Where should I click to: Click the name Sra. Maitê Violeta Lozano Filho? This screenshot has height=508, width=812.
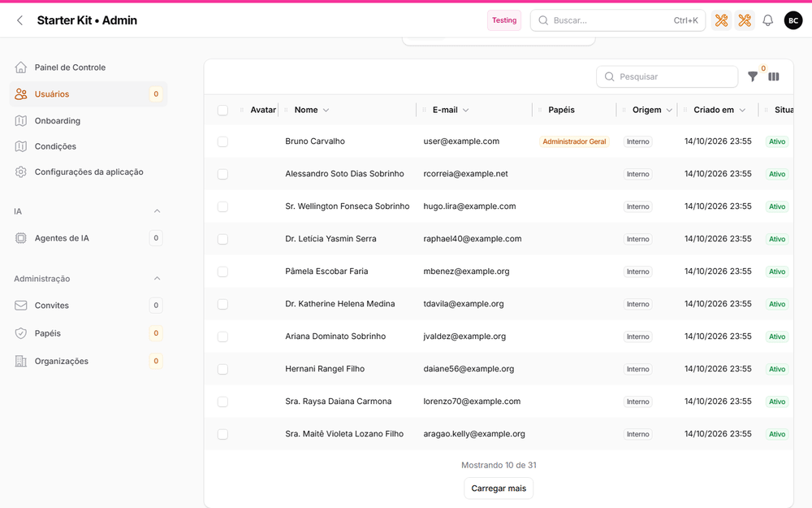344,434
